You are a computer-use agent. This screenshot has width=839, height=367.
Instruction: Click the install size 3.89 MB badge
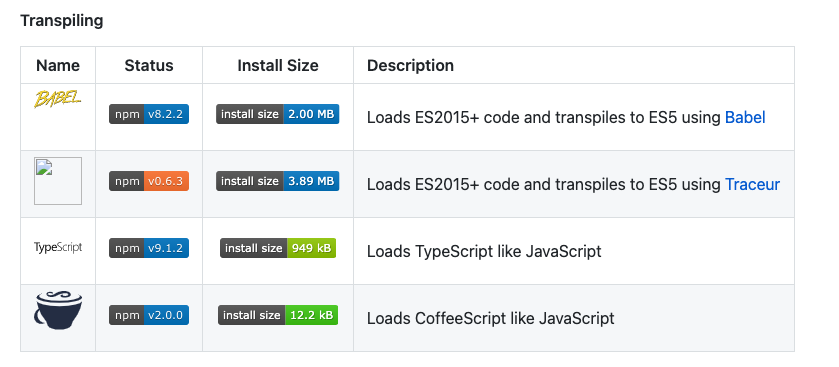tap(278, 181)
